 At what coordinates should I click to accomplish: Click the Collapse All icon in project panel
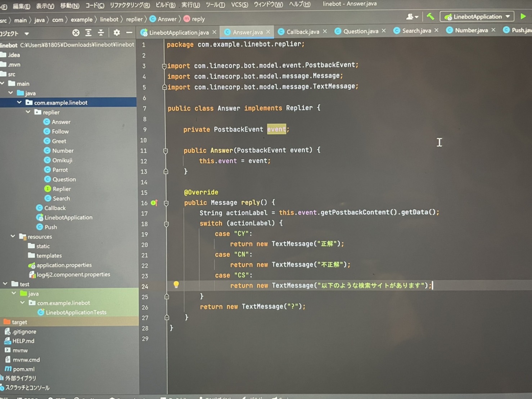coord(101,33)
